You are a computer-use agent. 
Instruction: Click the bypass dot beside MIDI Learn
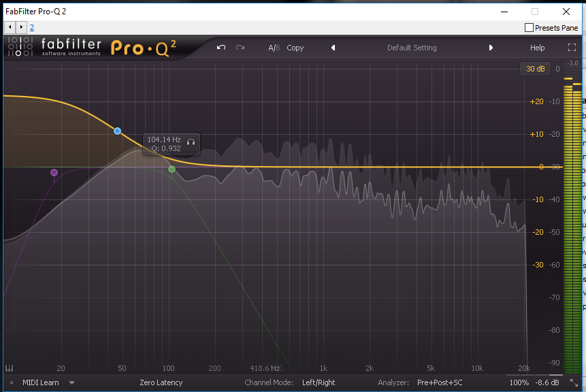12,382
